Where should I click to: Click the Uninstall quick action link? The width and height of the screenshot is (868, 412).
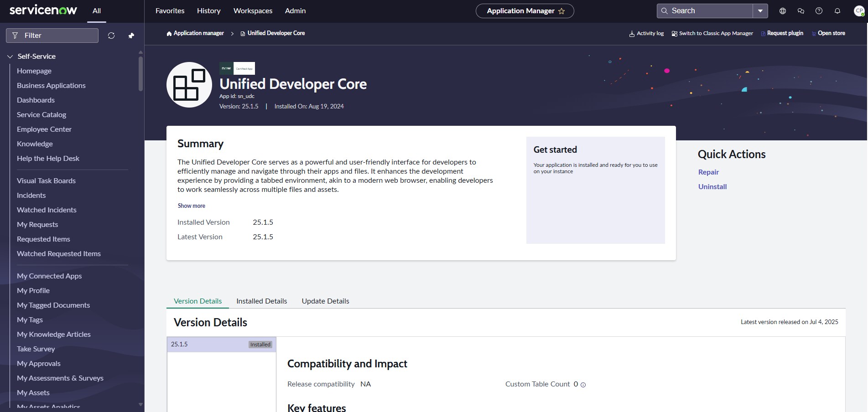point(712,187)
